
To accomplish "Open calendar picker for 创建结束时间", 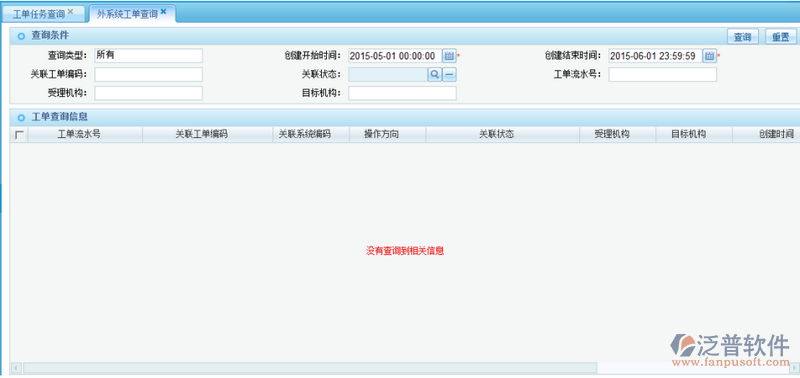I will (x=710, y=56).
